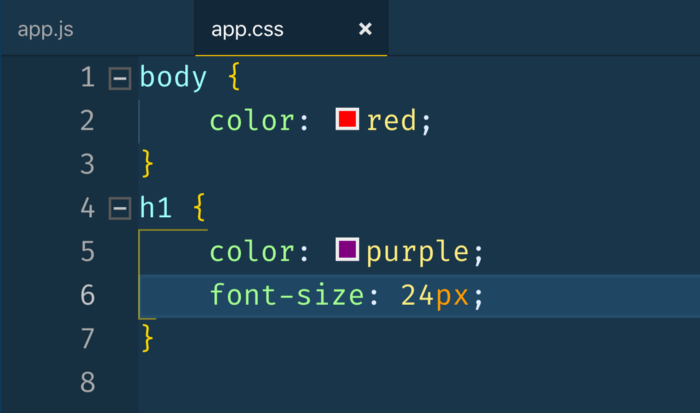Click line number 6 in gutter

point(87,295)
